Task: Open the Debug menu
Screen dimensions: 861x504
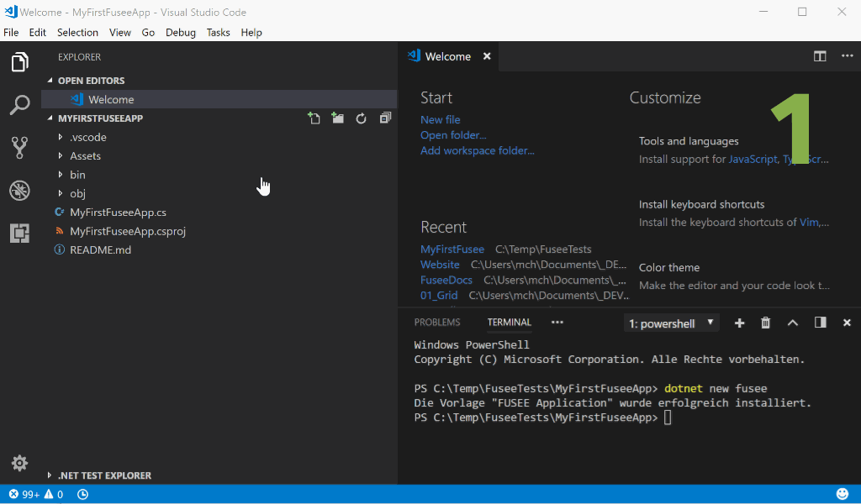Action: [181, 33]
